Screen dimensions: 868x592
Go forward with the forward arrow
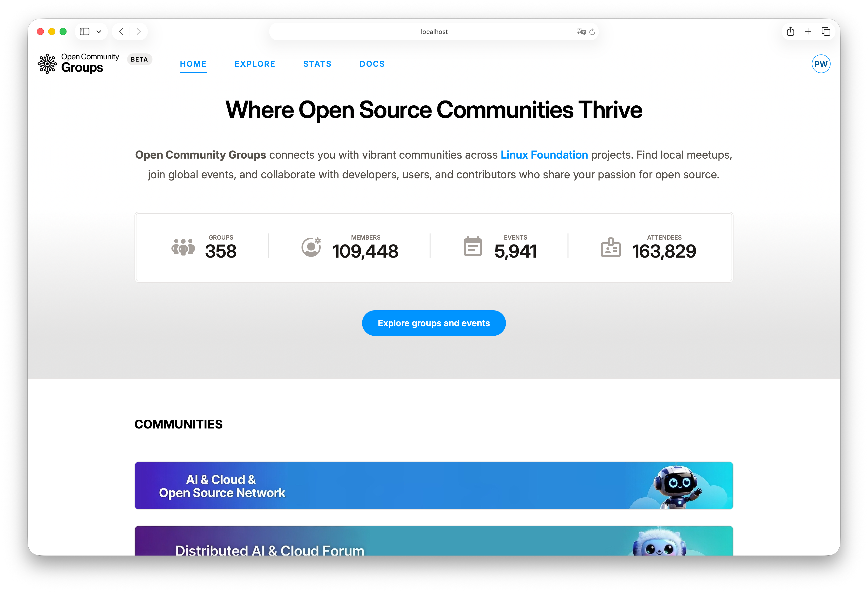pyautogui.click(x=139, y=31)
